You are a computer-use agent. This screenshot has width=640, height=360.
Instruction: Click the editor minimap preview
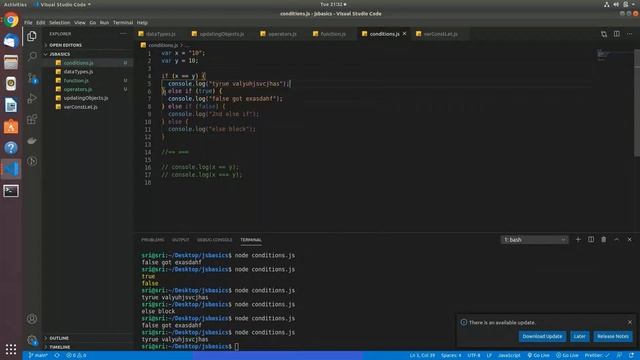pyautogui.click(x=613, y=54)
